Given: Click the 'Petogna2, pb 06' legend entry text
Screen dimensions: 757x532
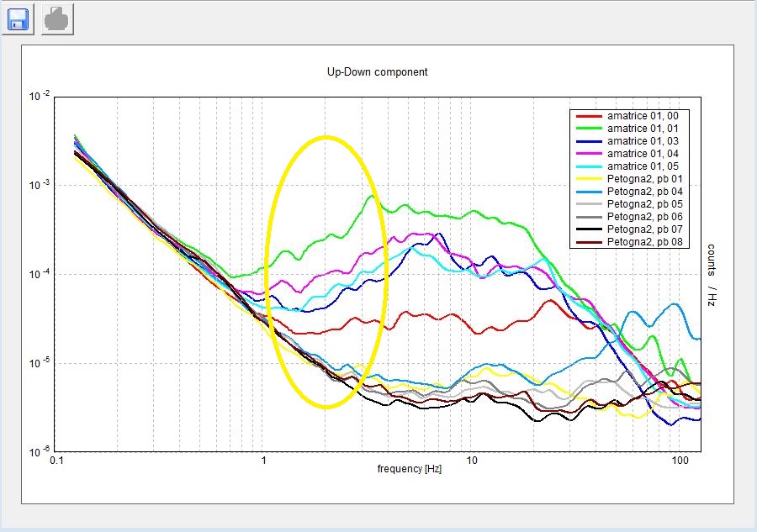Looking at the screenshot, I should pyautogui.click(x=644, y=217).
